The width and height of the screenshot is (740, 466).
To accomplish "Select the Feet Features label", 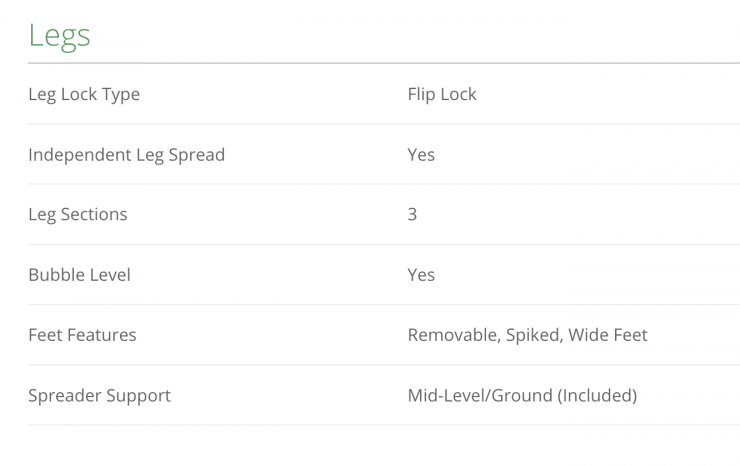I will pos(82,335).
